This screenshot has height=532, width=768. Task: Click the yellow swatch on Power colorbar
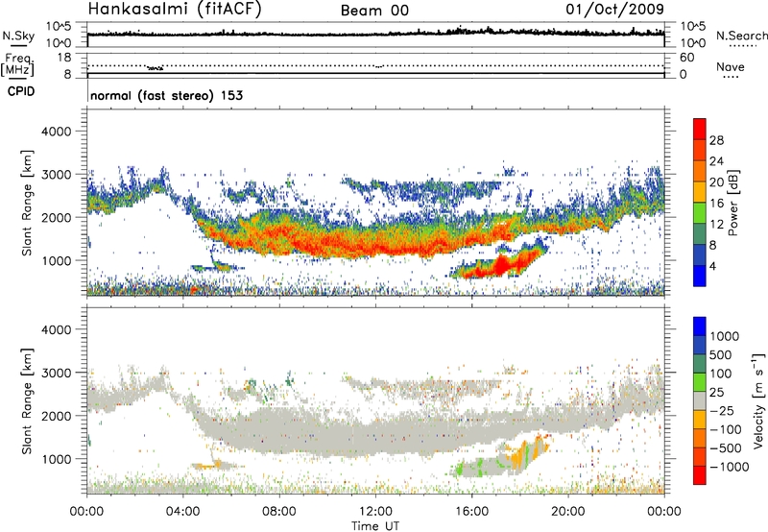click(700, 191)
